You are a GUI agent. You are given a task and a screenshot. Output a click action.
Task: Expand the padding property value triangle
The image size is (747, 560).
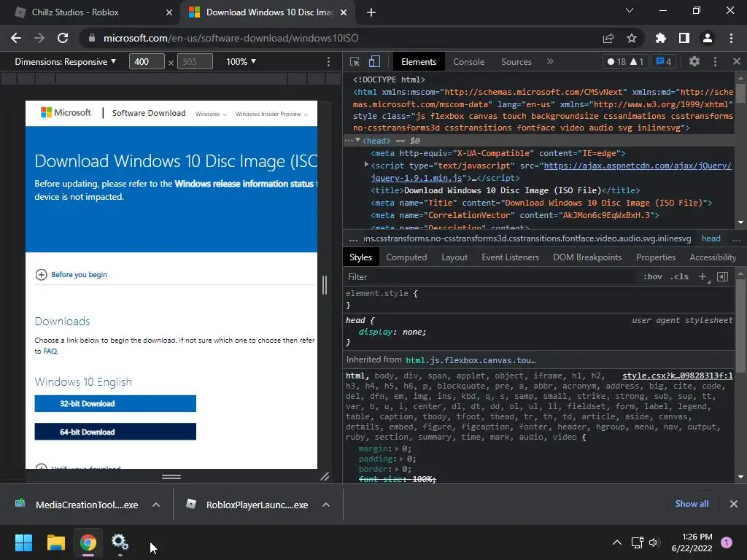pos(400,459)
